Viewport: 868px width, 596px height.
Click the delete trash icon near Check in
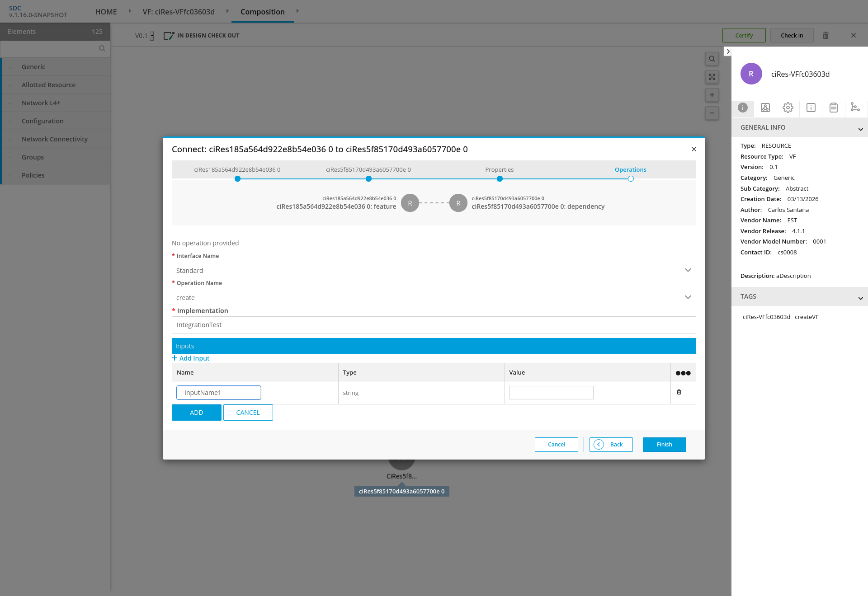pyautogui.click(x=826, y=35)
